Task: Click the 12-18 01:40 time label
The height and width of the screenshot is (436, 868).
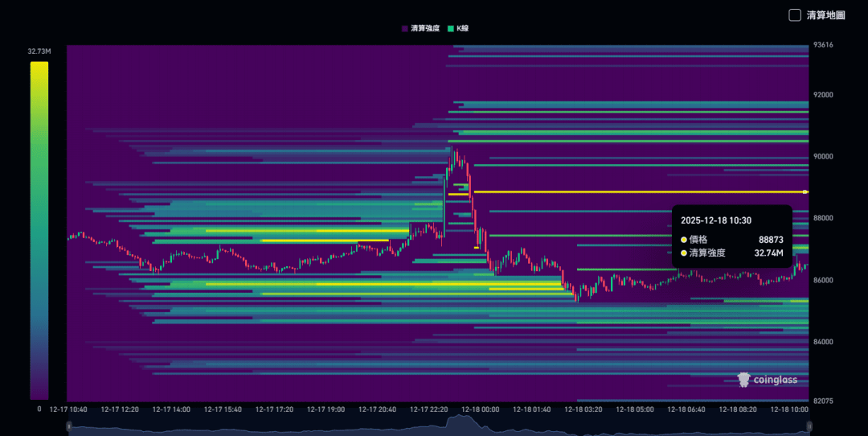Action: click(531, 409)
